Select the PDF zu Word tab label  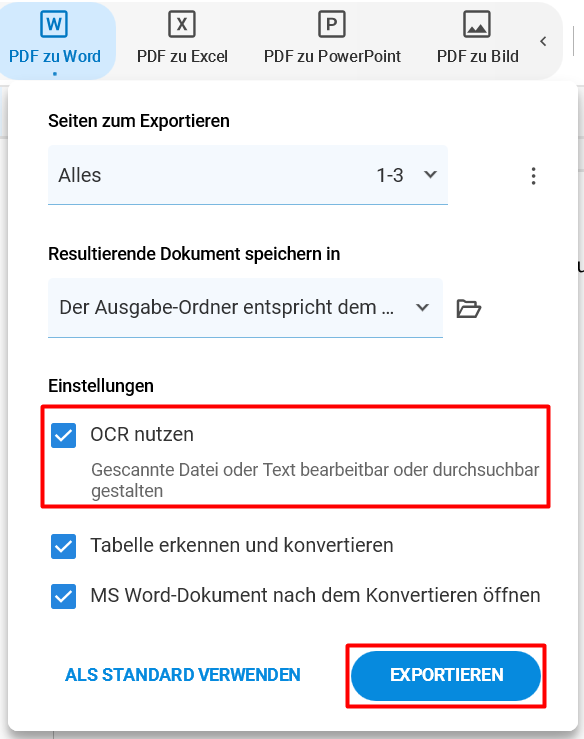click(x=55, y=57)
